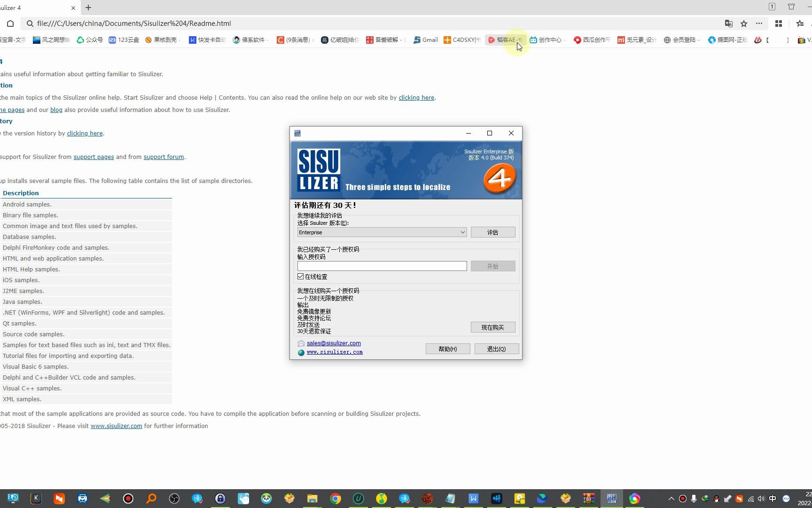Open the browser three-dots menu
The height and width of the screenshot is (508, 812).
point(759,24)
